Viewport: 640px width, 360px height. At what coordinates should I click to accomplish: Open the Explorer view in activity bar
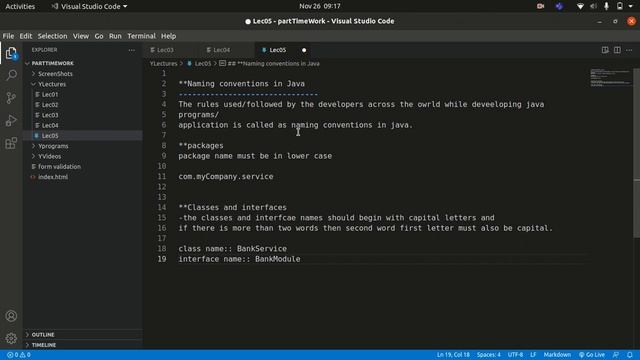11,53
